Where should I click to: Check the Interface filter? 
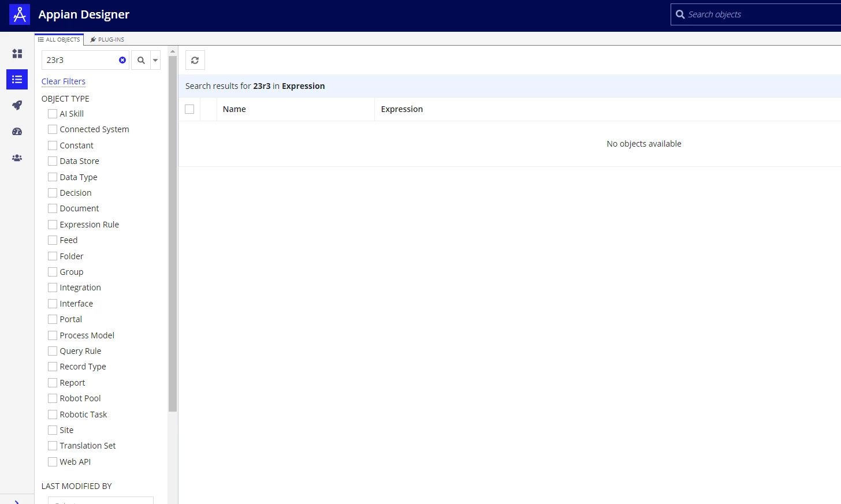pos(53,304)
